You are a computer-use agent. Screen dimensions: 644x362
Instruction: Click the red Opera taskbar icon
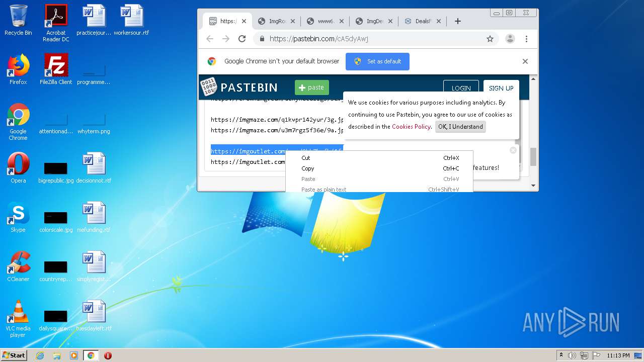click(108, 355)
